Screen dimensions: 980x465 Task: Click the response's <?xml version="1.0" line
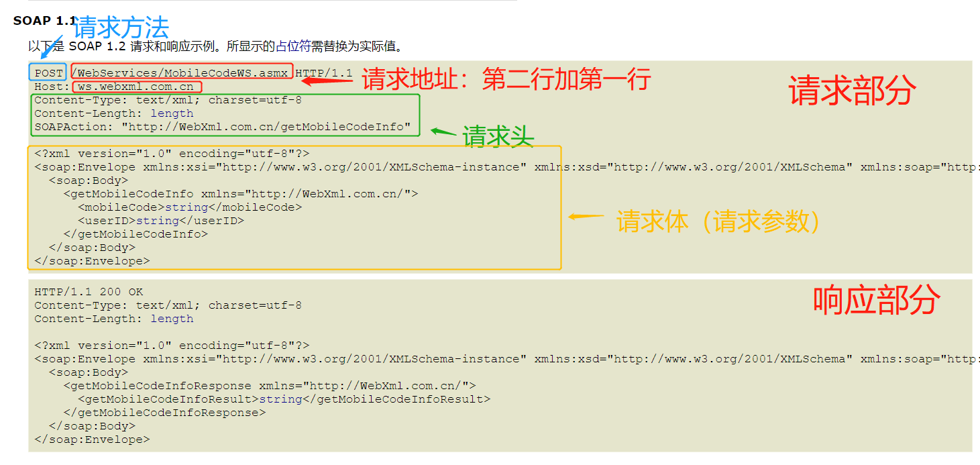172,346
